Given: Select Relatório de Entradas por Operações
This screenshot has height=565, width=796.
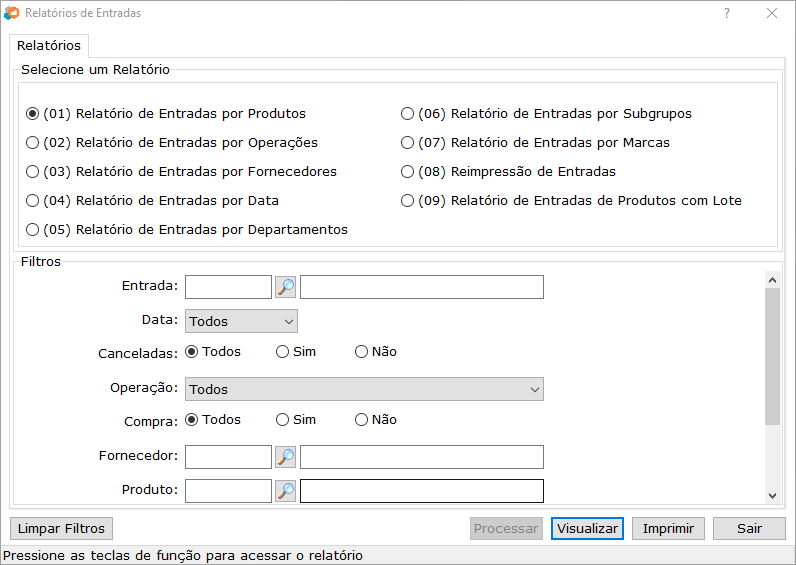Looking at the screenshot, I should tap(33, 143).
